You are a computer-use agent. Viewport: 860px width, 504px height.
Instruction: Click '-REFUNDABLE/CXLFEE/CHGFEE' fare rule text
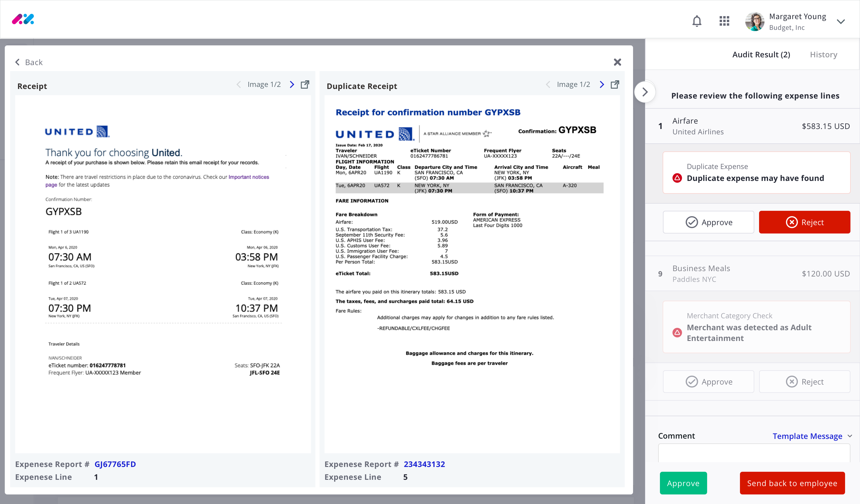pos(413,328)
